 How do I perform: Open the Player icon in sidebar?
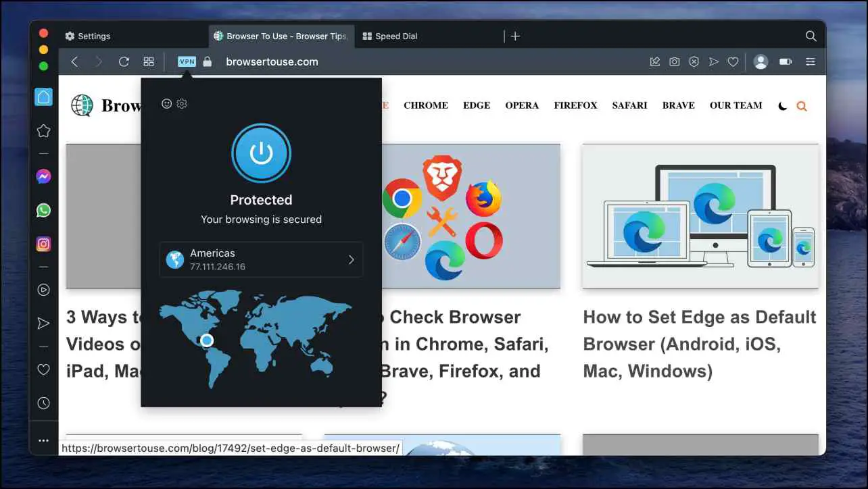[x=43, y=290]
